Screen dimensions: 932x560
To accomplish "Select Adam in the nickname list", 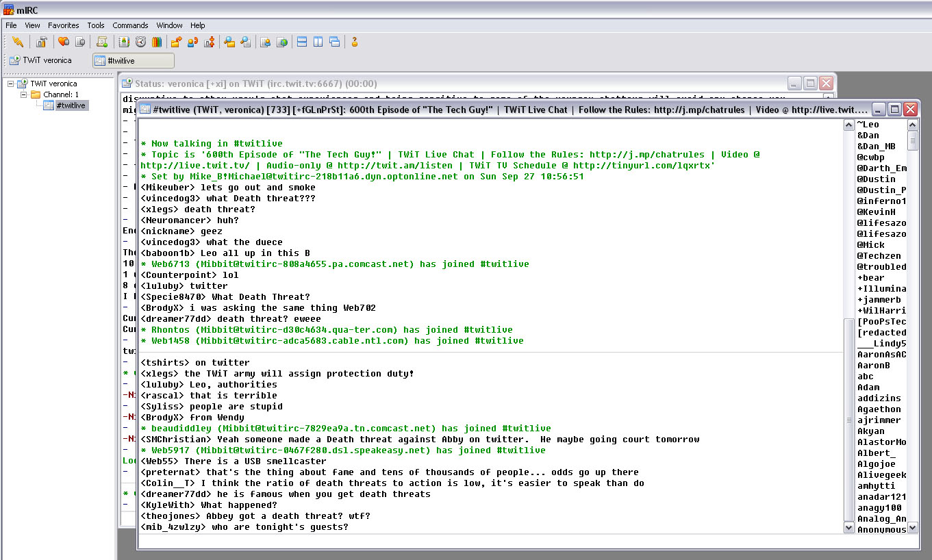I will click(868, 387).
